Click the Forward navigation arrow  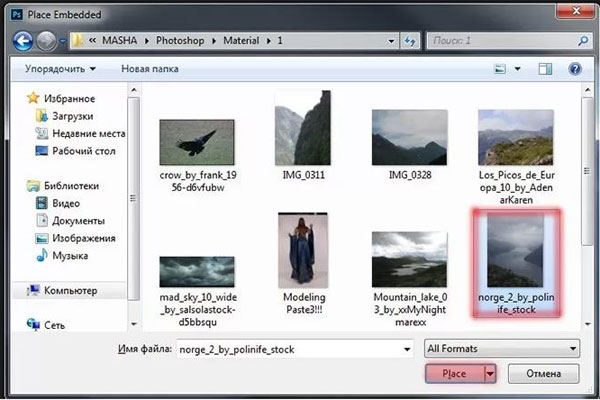click(x=46, y=41)
